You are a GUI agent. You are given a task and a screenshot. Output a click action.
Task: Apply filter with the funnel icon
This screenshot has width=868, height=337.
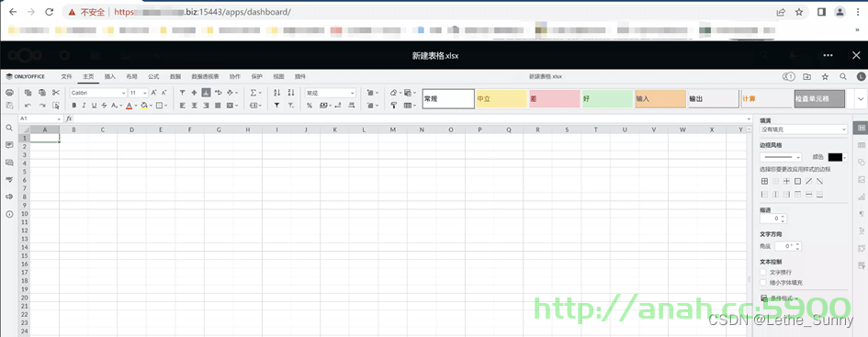(276, 105)
